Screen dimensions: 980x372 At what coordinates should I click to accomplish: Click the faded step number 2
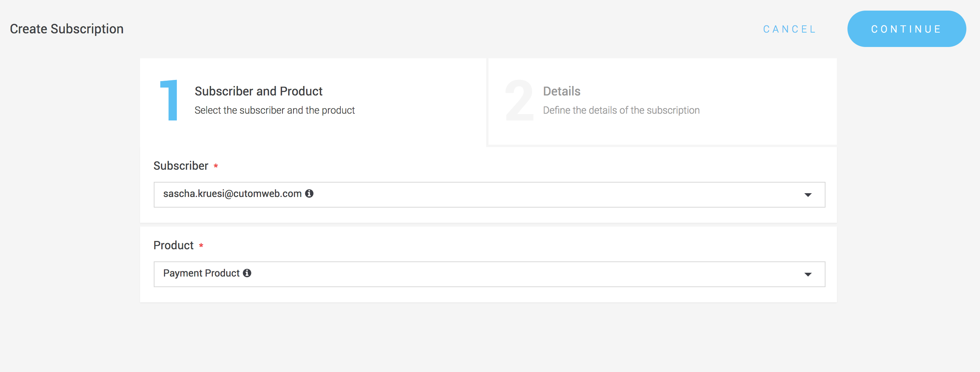(519, 100)
